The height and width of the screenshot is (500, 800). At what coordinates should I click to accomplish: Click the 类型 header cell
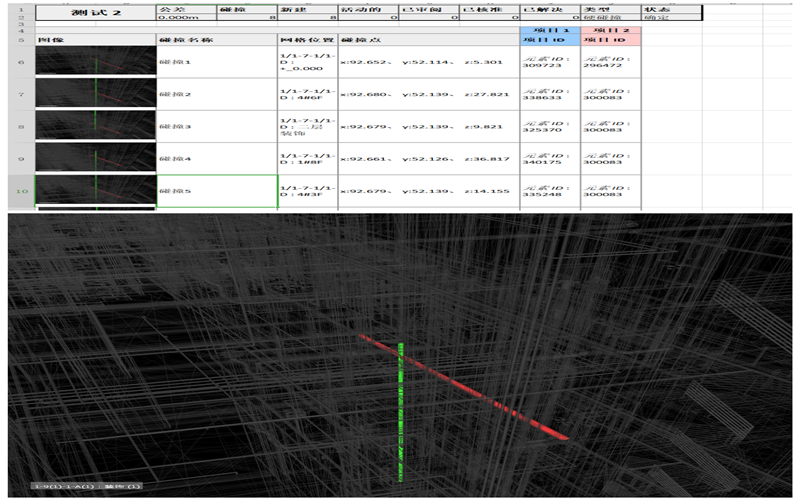tap(611, 9)
